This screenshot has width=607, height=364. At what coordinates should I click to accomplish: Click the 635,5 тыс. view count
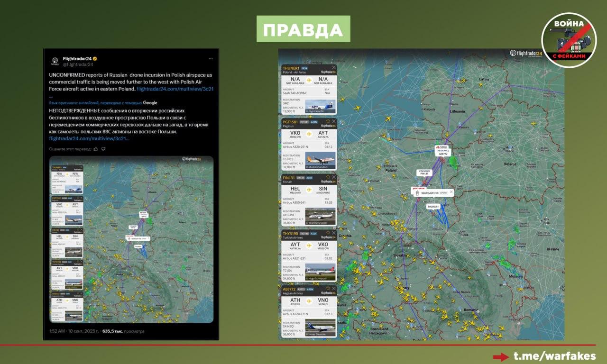coord(123,331)
